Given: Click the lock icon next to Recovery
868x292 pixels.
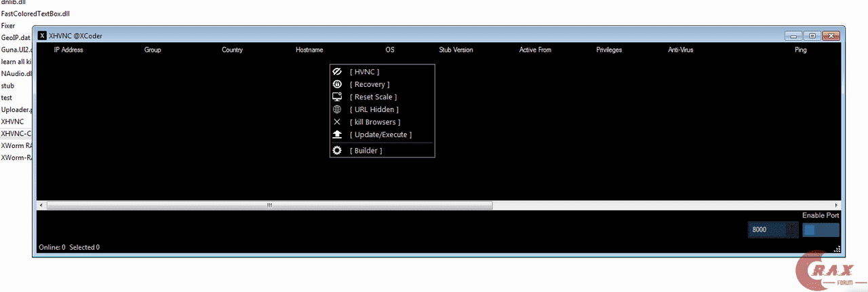Looking at the screenshot, I should click(x=337, y=84).
